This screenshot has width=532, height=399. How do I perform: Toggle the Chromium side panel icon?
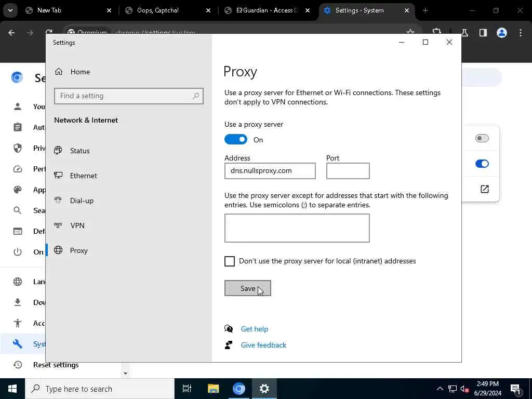(x=483, y=33)
